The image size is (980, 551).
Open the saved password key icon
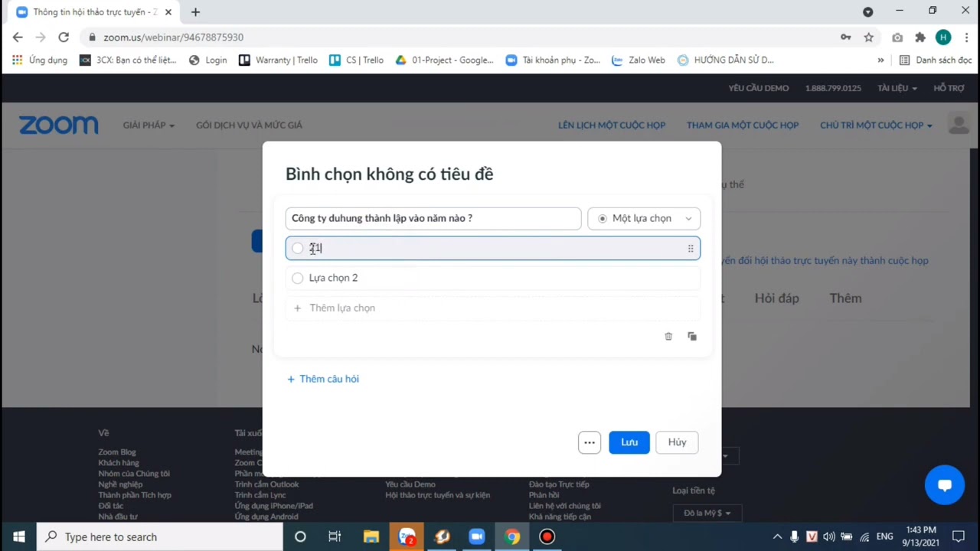[846, 37]
